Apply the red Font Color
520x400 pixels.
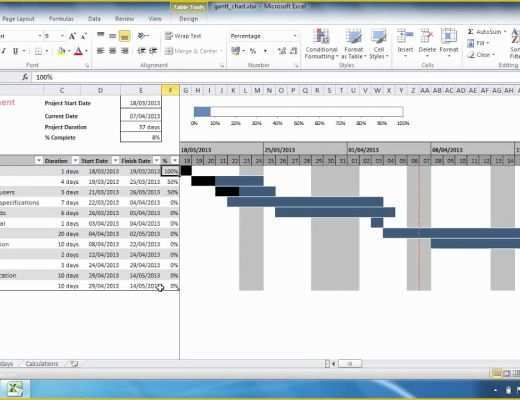pos(78,51)
